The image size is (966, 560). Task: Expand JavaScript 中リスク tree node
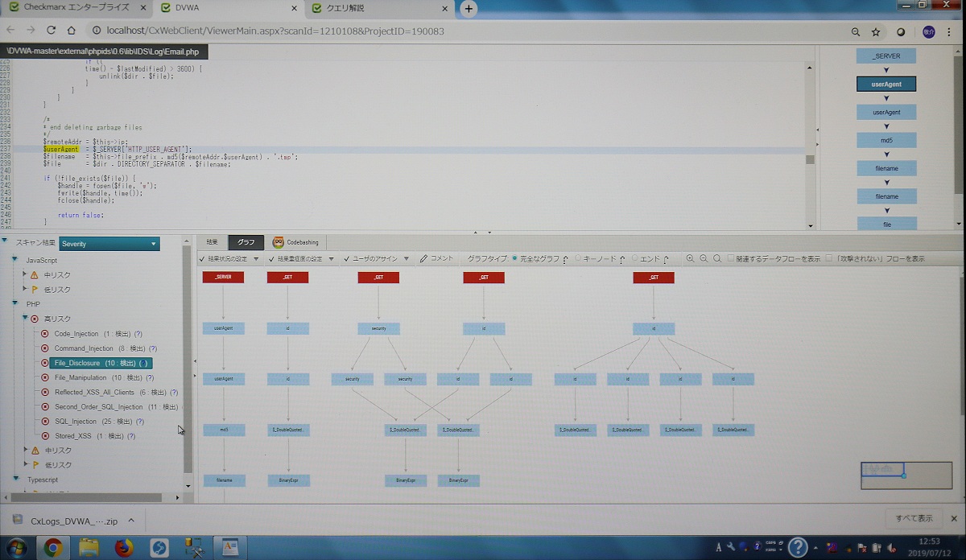tap(25, 275)
